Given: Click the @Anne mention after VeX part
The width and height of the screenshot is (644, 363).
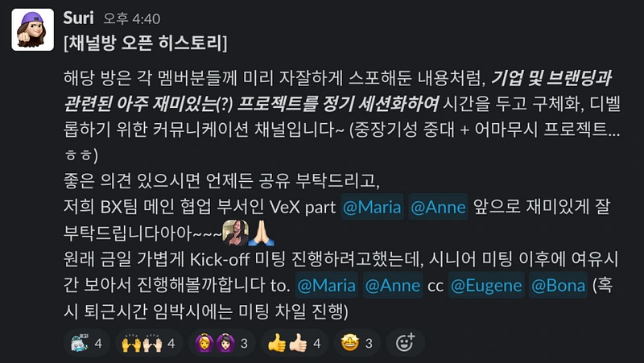Looking at the screenshot, I should coord(438,207).
